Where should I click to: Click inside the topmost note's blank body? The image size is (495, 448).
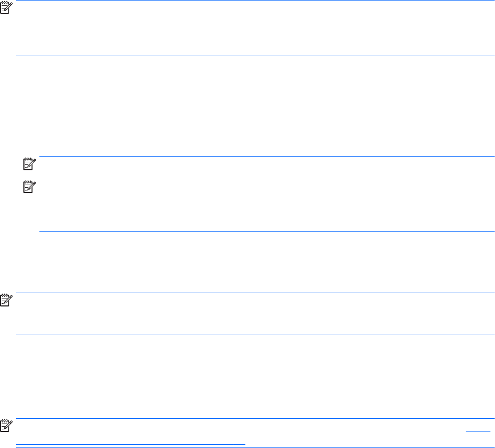pos(255,28)
